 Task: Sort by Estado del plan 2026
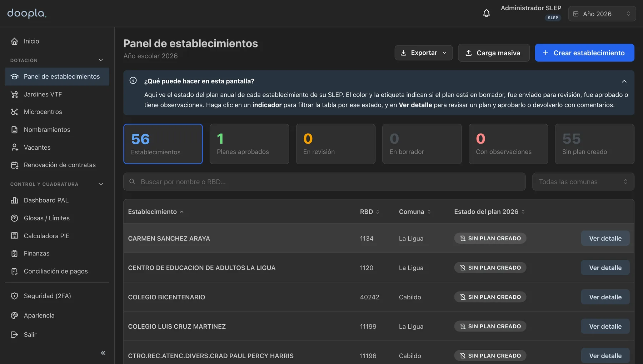point(489,212)
